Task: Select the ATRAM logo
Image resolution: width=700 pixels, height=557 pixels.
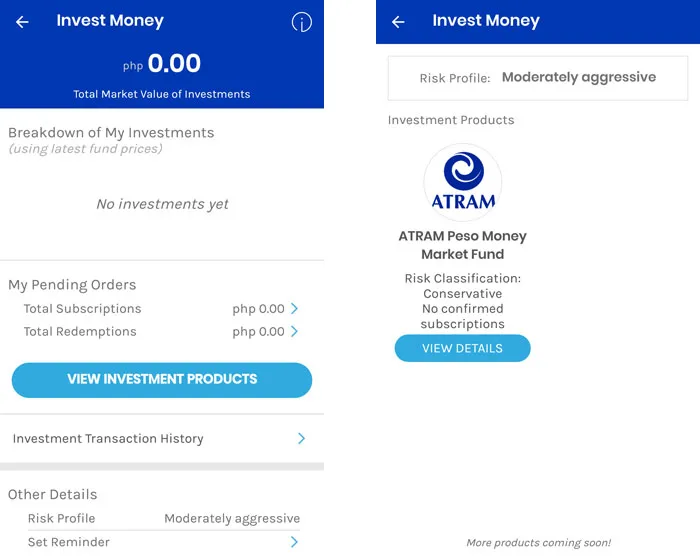Action: (x=462, y=182)
